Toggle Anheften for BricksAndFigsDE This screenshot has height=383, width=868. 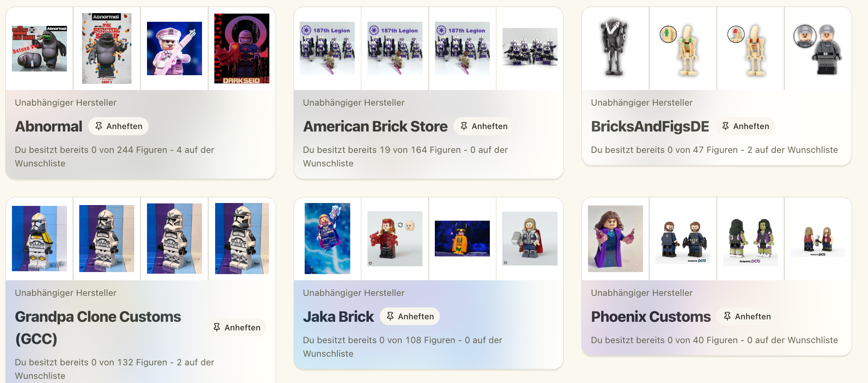tap(745, 126)
